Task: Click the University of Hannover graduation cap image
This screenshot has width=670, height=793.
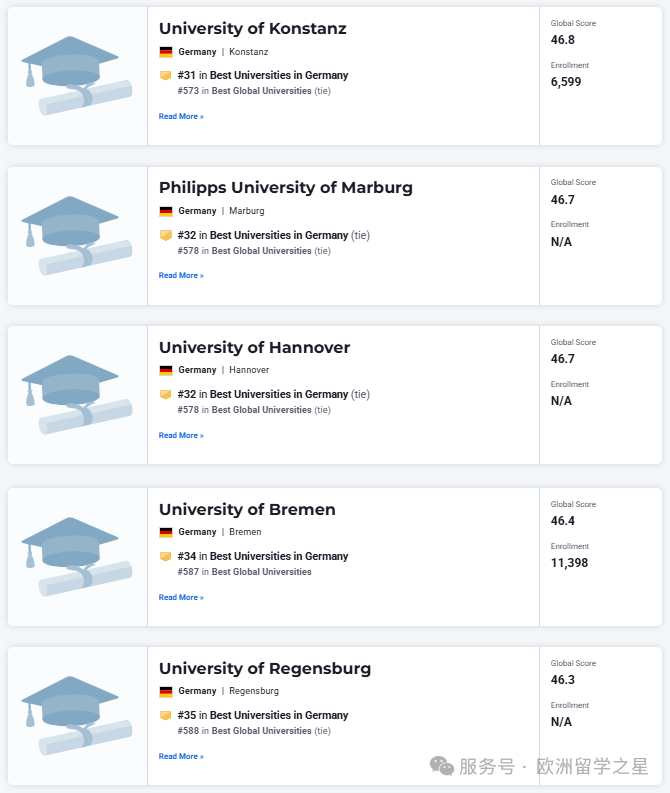Action: click(77, 394)
